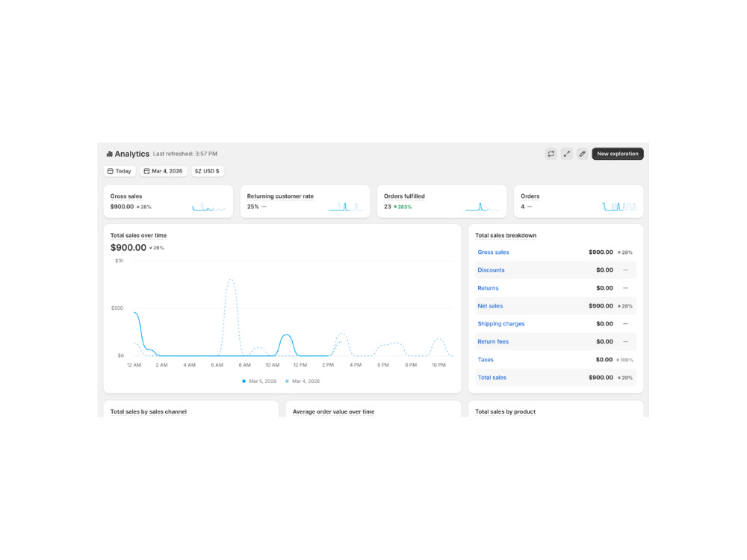Screen dimensions: 747x560
Task: Click the Total sales by product title
Action: coord(505,412)
